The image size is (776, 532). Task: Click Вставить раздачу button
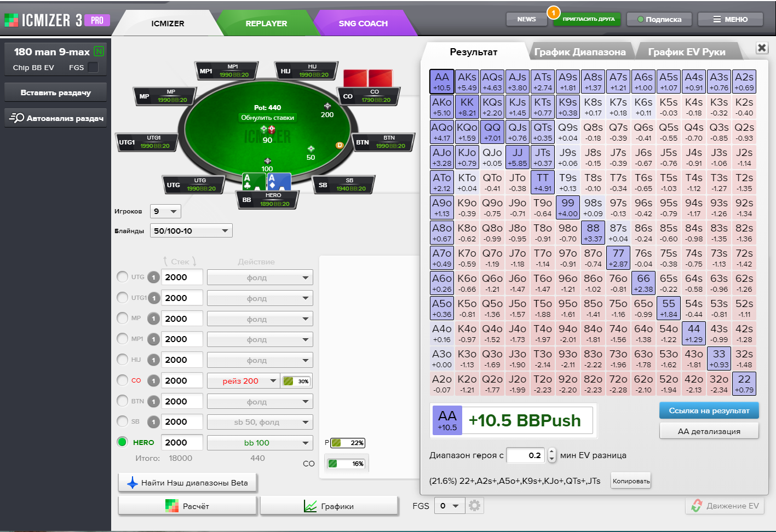[56, 92]
